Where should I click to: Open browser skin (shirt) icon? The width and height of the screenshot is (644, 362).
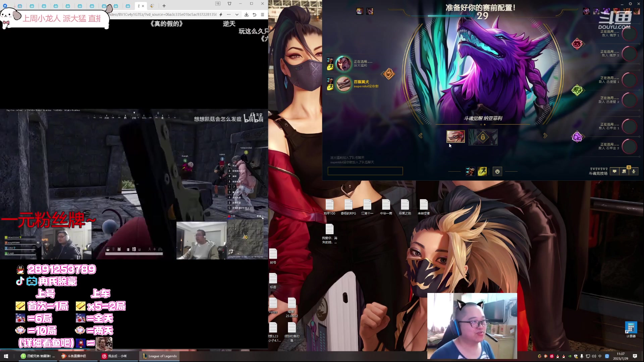(x=229, y=3)
